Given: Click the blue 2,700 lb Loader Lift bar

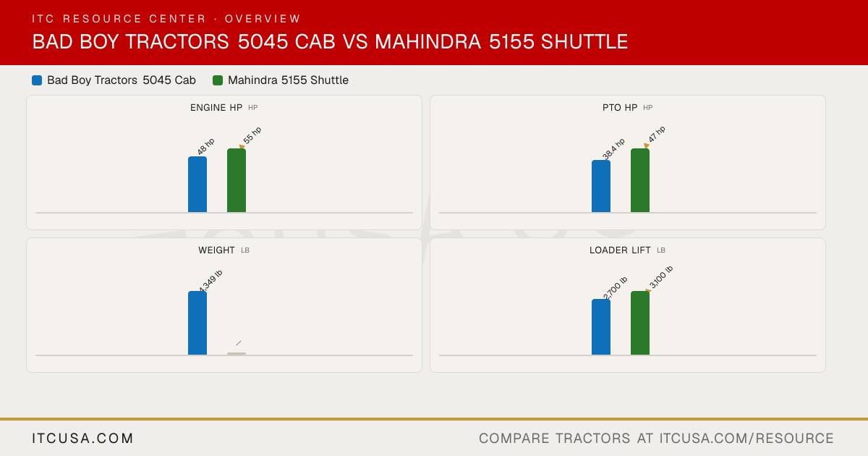Looking at the screenshot, I should (x=601, y=327).
